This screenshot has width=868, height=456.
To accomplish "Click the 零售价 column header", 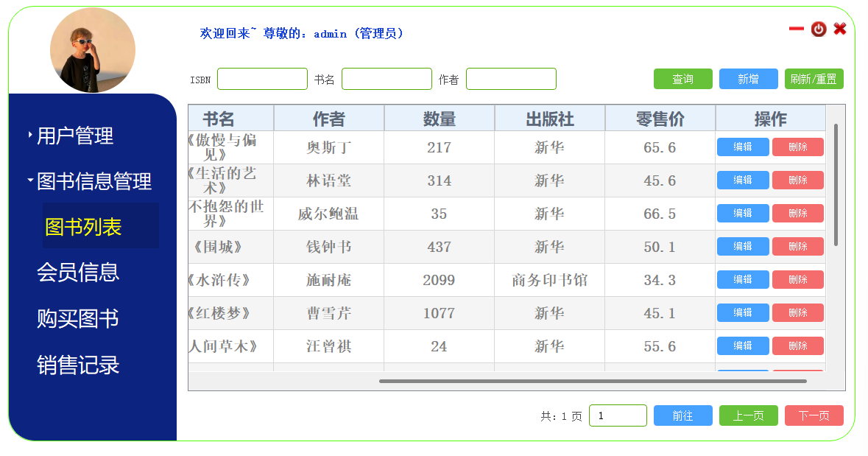I will coord(660,118).
